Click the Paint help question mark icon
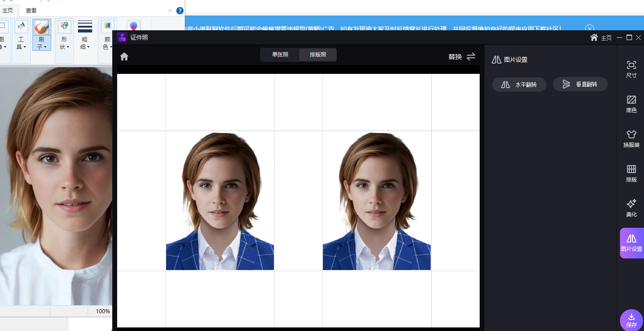 point(180,11)
